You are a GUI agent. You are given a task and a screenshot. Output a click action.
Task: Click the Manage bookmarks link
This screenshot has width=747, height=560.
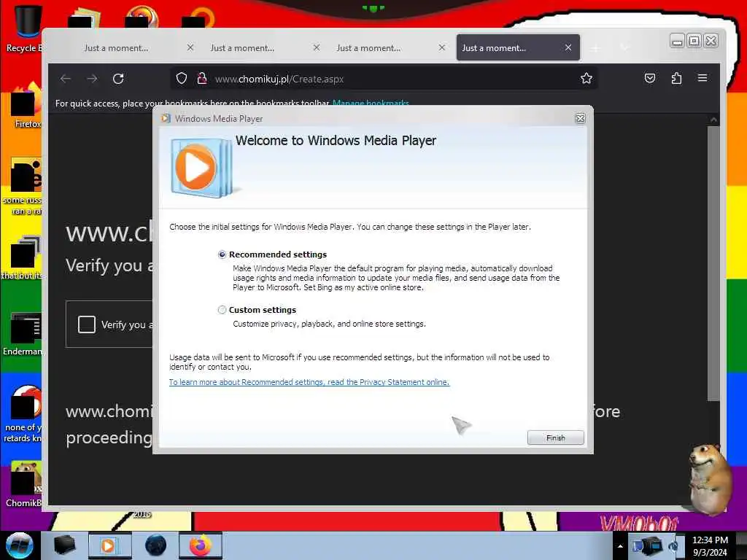(x=371, y=103)
